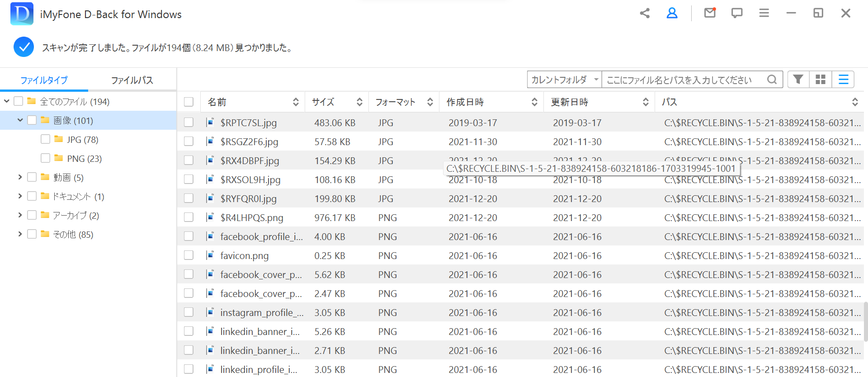Viewport: 868px width, 377px height.
Task: Tick the select-all header checkbox
Action: coord(189,102)
